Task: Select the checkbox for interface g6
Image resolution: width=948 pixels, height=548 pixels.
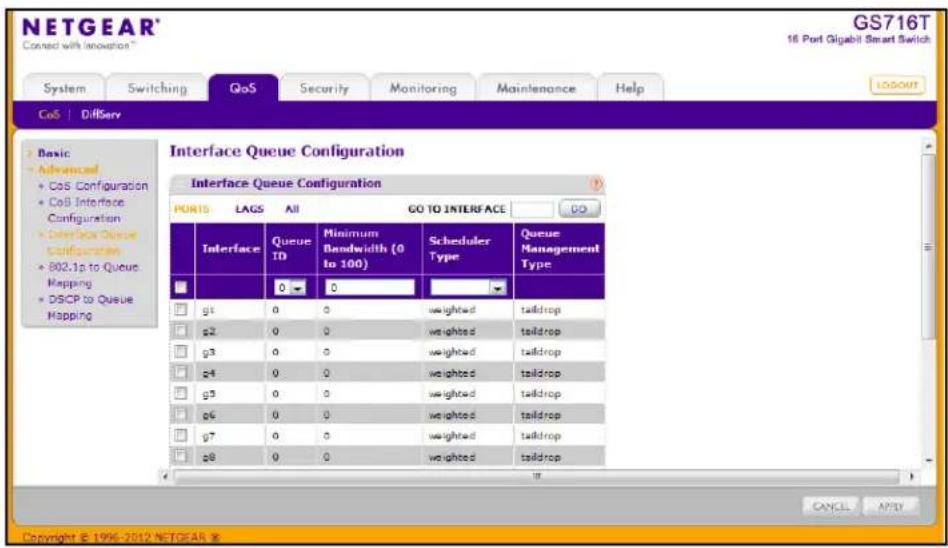Action: (181, 414)
